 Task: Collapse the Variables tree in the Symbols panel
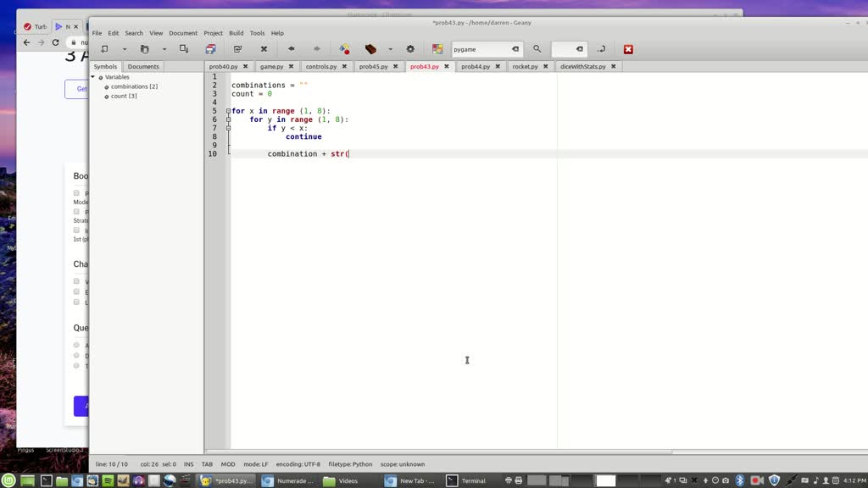92,76
